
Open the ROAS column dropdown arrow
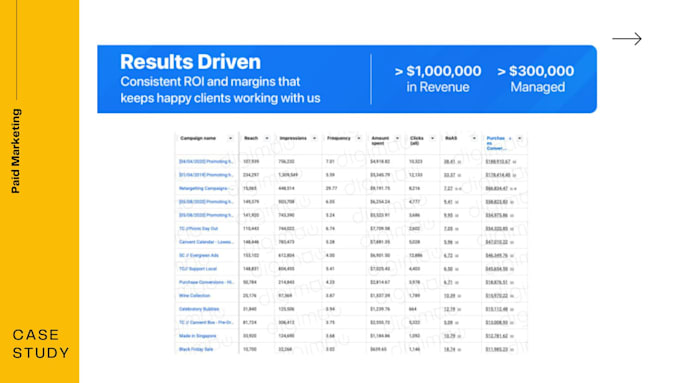474,138
